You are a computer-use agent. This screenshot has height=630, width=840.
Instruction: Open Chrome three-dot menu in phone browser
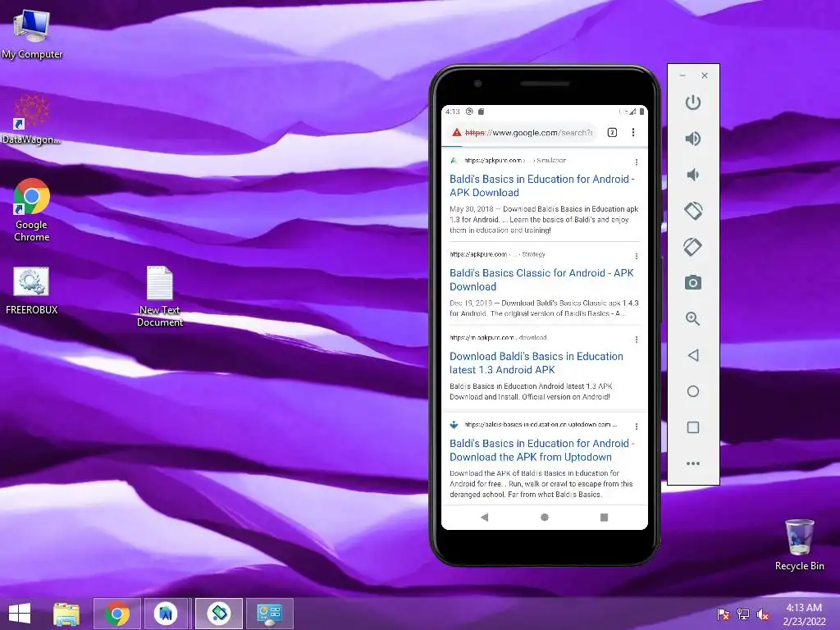[x=633, y=132]
